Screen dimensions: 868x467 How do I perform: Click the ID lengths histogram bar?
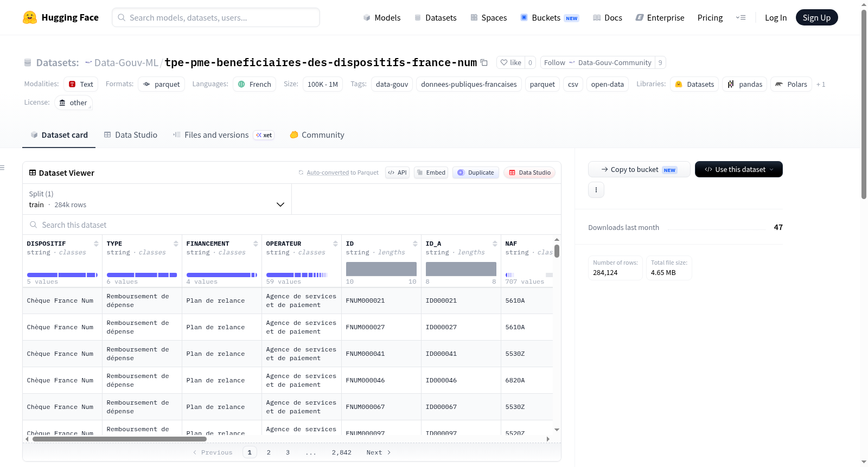point(381,269)
